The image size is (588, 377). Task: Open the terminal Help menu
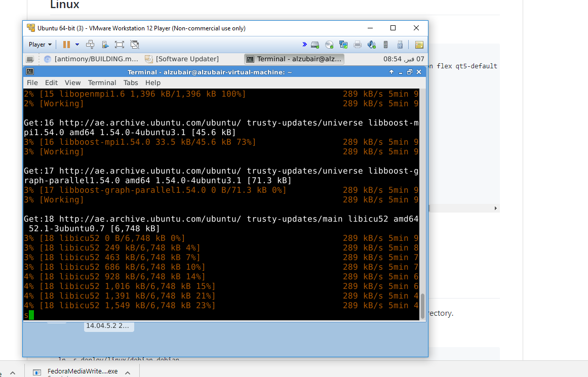click(x=153, y=83)
